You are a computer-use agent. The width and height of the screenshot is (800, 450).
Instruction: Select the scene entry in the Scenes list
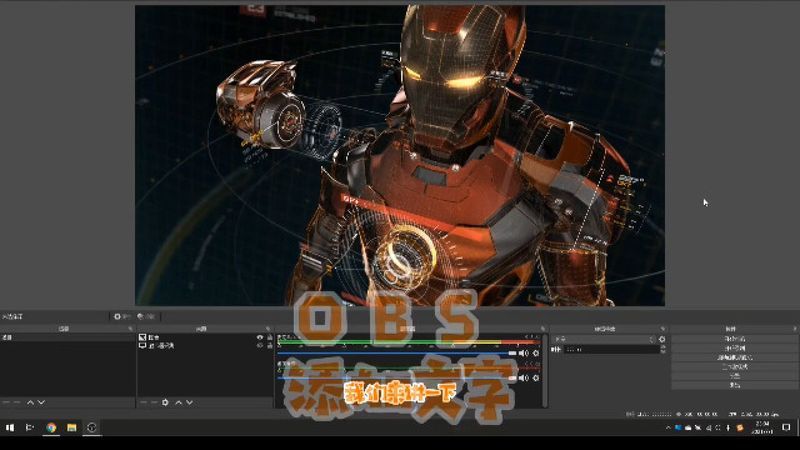pos(67,337)
